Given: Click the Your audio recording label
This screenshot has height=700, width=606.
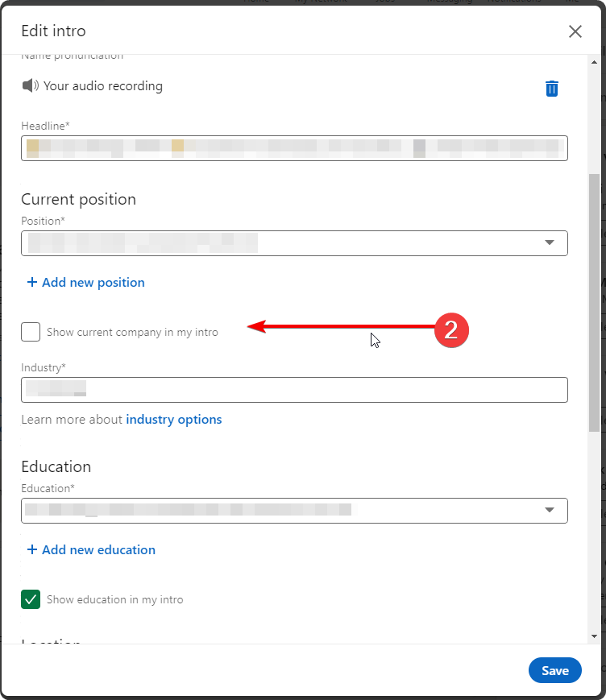Looking at the screenshot, I should (103, 85).
